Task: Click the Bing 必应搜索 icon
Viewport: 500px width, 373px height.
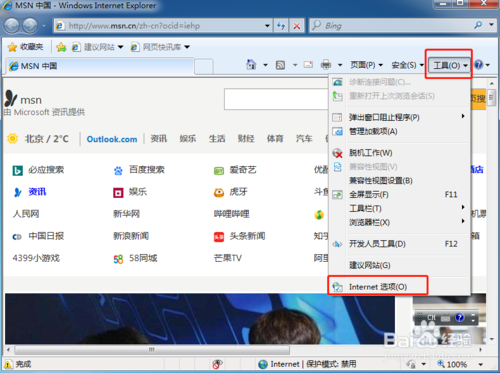Action: pos(17,171)
